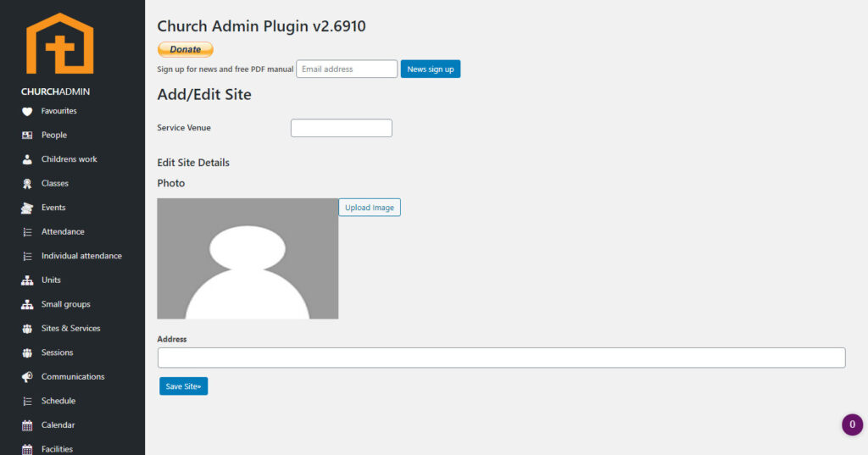The width and height of the screenshot is (868, 455).
Task: Select the Calendar icon in sidebar
Action: (27, 425)
